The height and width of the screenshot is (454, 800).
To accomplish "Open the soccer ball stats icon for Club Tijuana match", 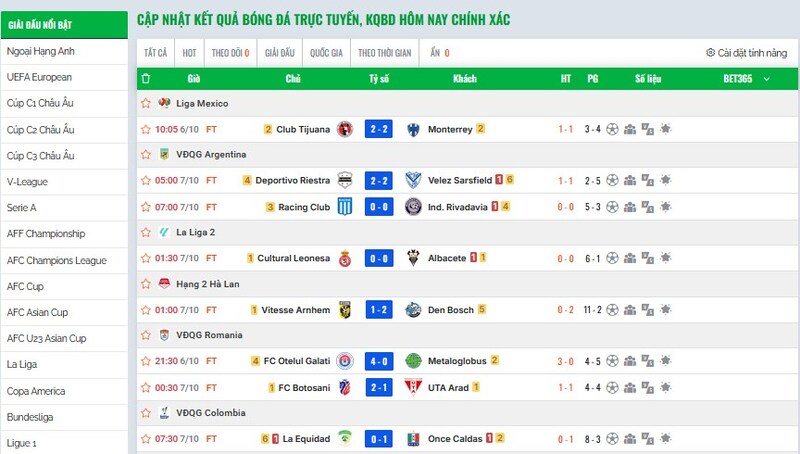I will point(613,129).
